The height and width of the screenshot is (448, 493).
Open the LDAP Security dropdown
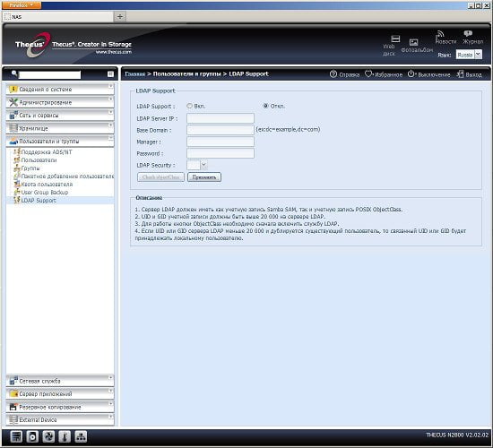coord(197,165)
